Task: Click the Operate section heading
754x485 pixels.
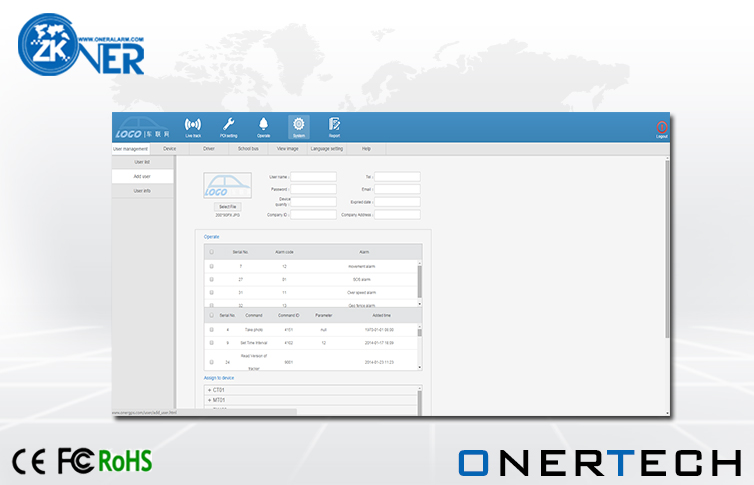Action: pyautogui.click(x=212, y=237)
